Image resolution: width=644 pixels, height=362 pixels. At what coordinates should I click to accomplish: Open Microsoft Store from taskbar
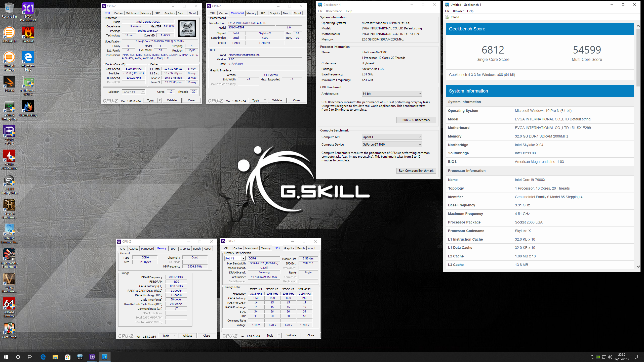pyautogui.click(x=67, y=357)
